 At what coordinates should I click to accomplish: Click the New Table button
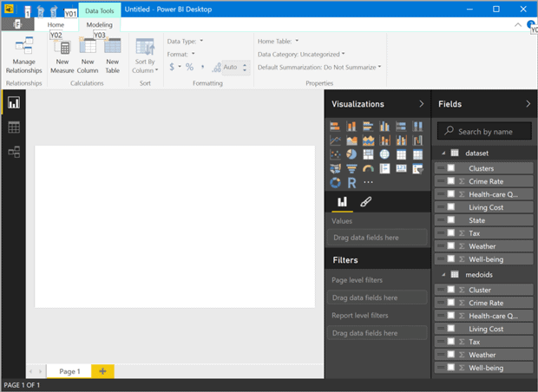coord(113,56)
